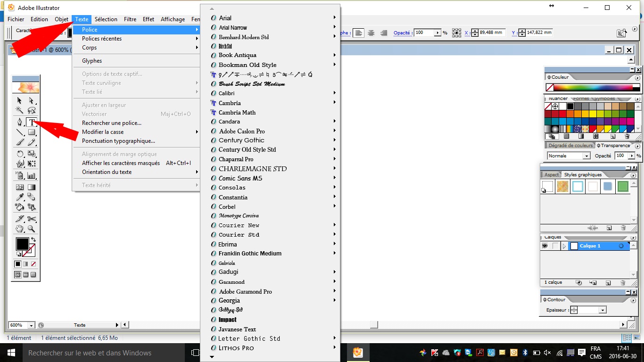Open the Windows Start button
Screen dimensions: 644x362
click(11, 353)
